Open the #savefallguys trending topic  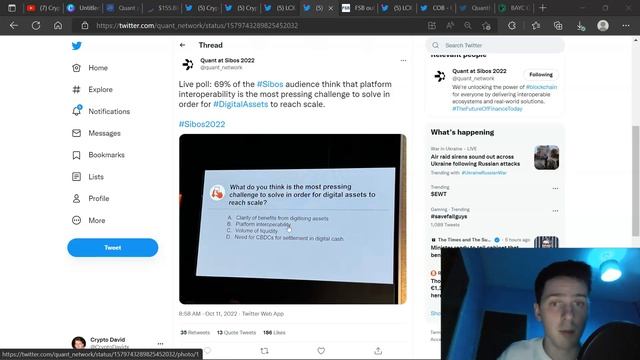tap(449, 216)
